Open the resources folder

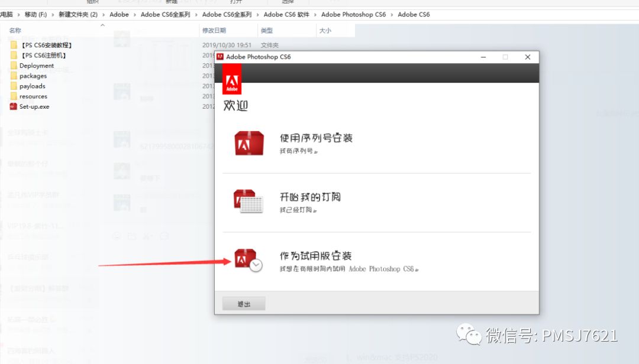[x=34, y=96]
